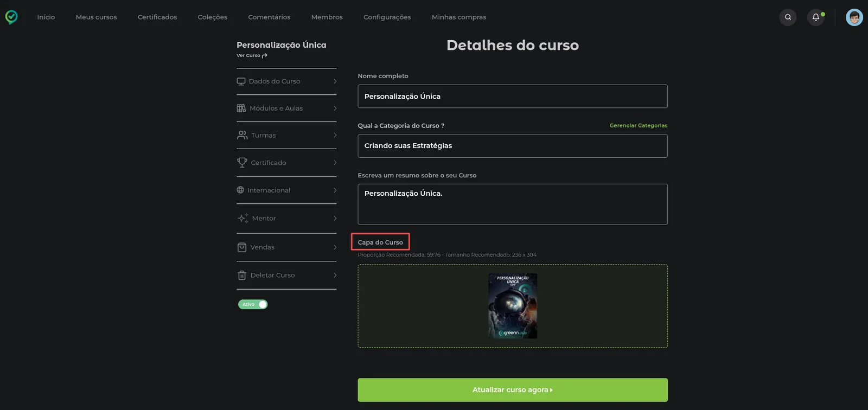Click the globe icon beside Internacional
The width and height of the screenshot is (868, 410).
[240, 190]
